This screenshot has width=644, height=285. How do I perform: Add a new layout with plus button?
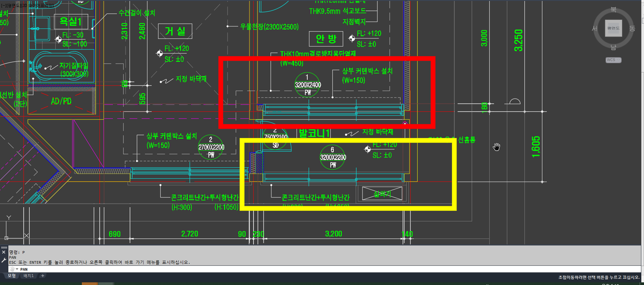pyautogui.click(x=43, y=276)
